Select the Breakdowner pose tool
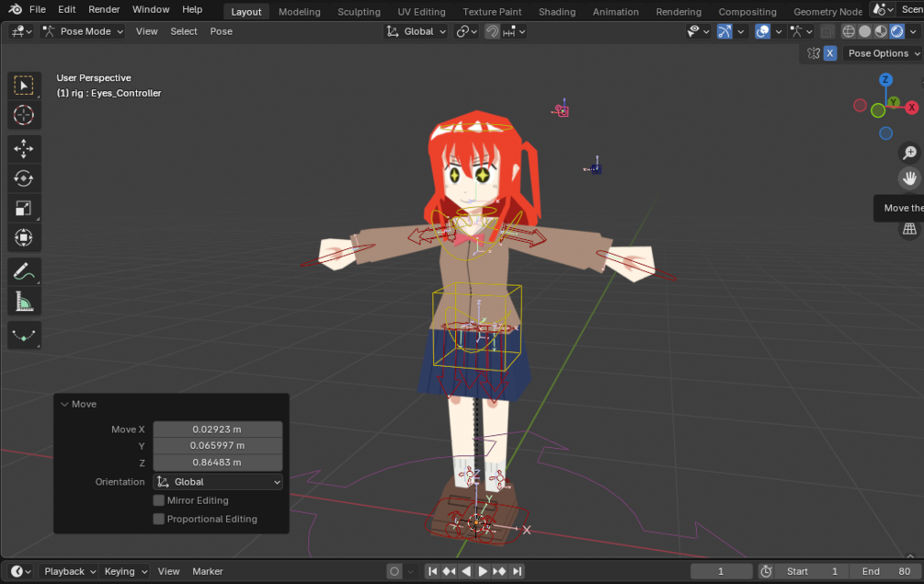 24,336
